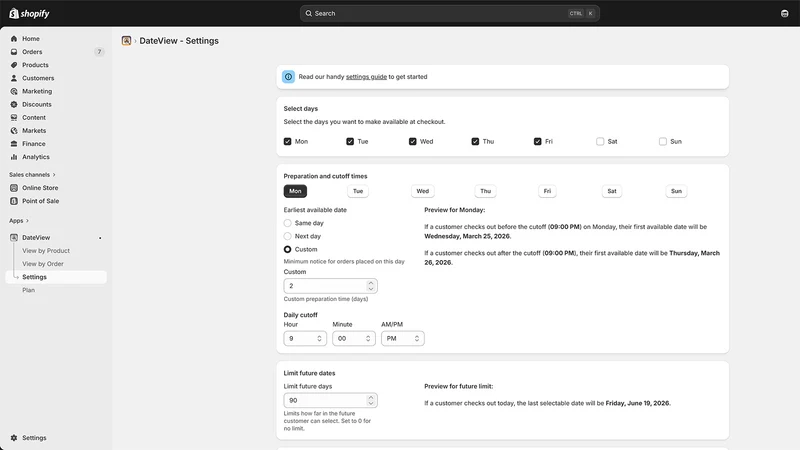This screenshot has width=800, height=450.
Task: Select Settings under DateView
Action: pos(56,277)
